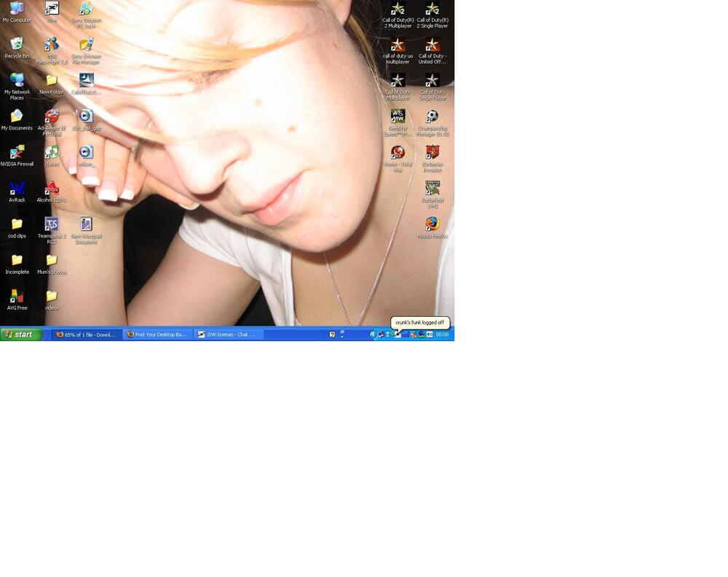The width and height of the screenshot is (728, 577).
Task: Switch to the DW:Iceman chat taskbar window
Action: [x=226, y=334]
